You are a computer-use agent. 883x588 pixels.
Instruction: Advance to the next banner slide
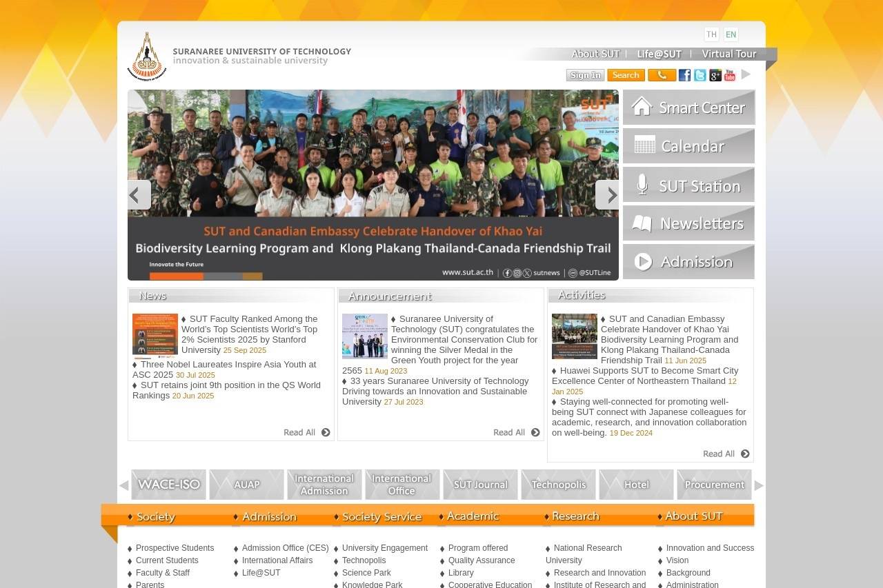pos(607,195)
